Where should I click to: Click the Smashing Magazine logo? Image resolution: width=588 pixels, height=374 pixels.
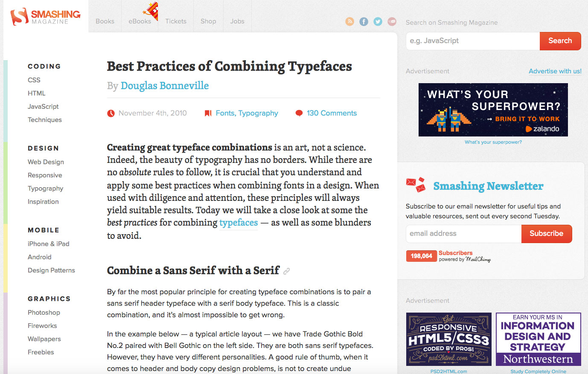(45, 17)
